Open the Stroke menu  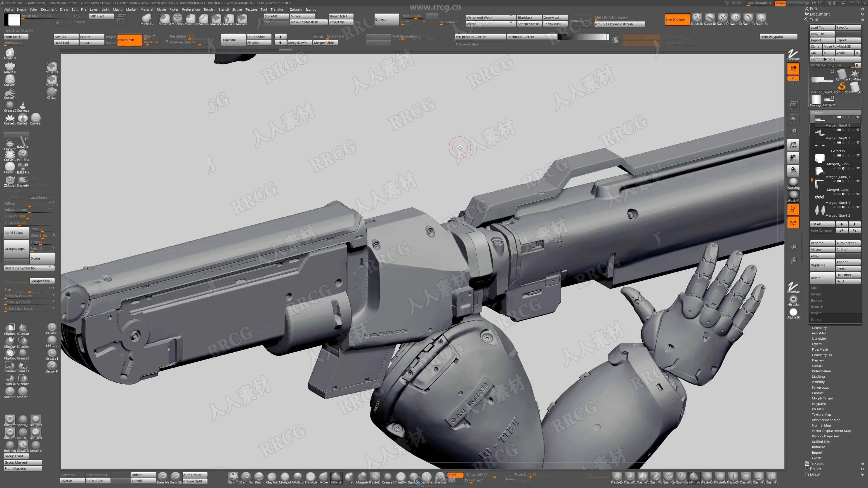(237, 9)
